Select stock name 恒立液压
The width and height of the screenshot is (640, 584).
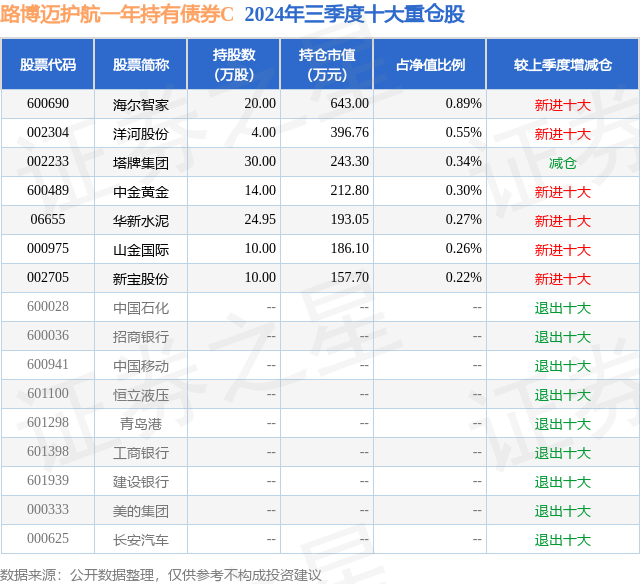pos(141,395)
